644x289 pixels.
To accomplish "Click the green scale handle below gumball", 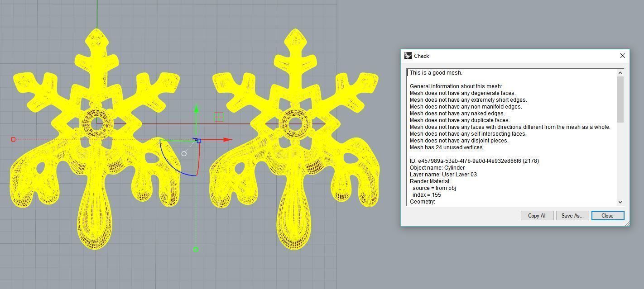I will tap(196, 249).
